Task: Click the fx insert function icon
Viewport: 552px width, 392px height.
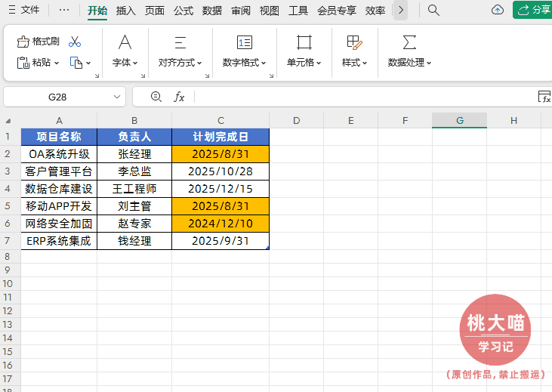Action: click(x=179, y=97)
